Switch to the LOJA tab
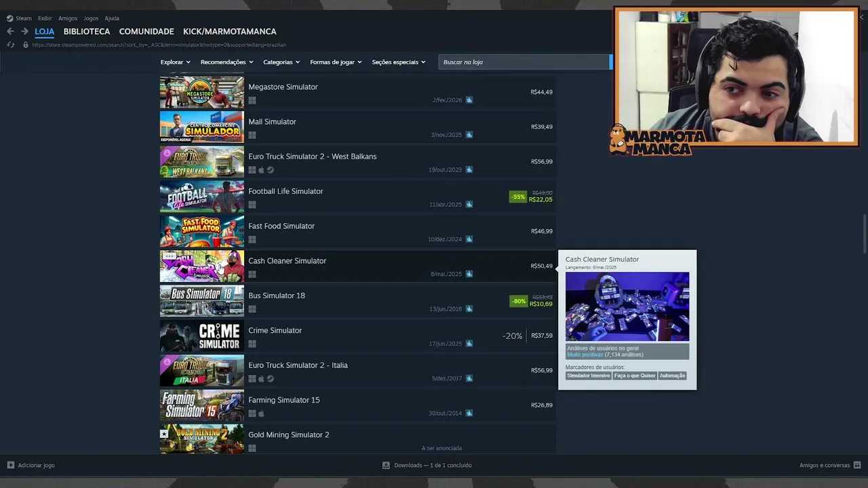The width and height of the screenshot is (868, 488). 45,32
